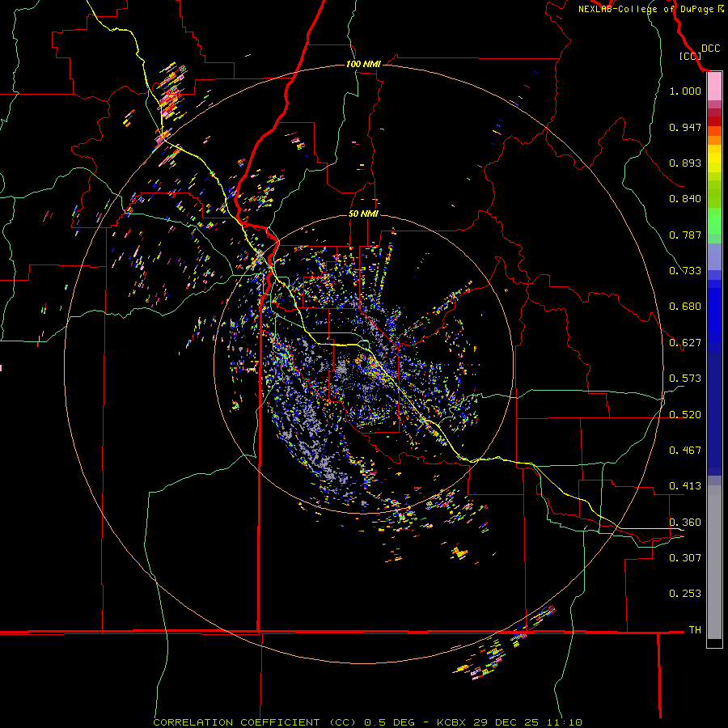728x728 pixels.
Task: Select the 0.893 scale value
Action: pos(685,163)
